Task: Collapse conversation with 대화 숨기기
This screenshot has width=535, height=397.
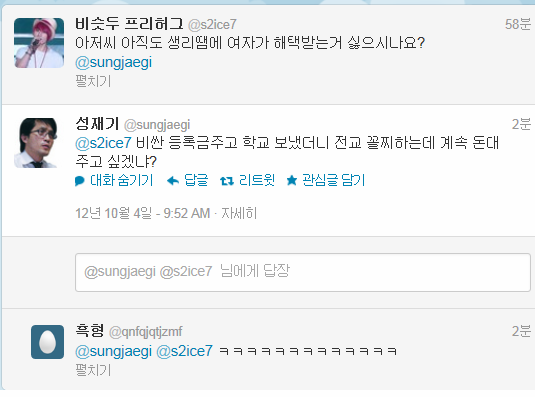Action: (x=121, y=180)
